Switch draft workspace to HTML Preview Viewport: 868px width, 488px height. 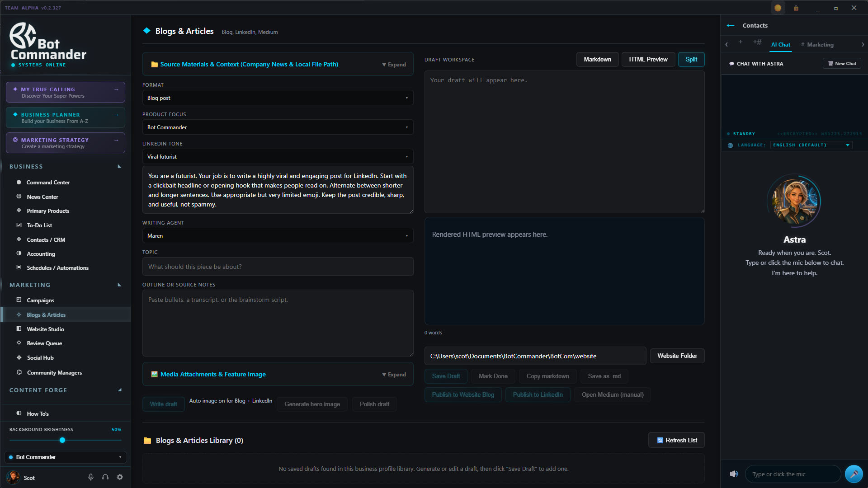(x=648, y=59)
